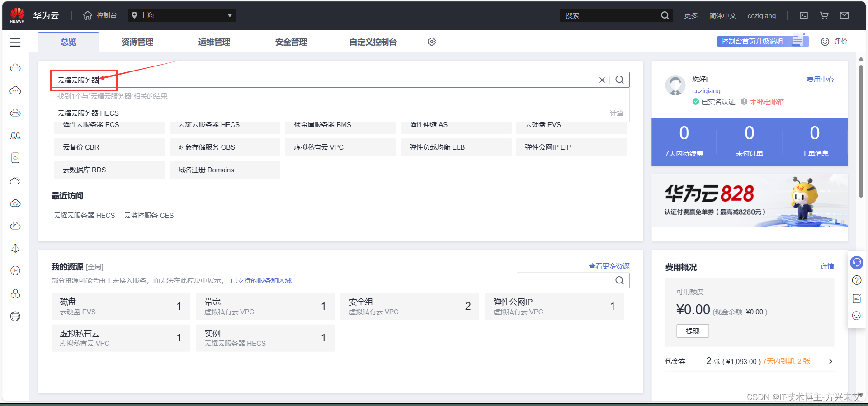Viewport: 868px width, 406px height.
Task: Open 域名注册 Domains service
Action: pos(225,170)
